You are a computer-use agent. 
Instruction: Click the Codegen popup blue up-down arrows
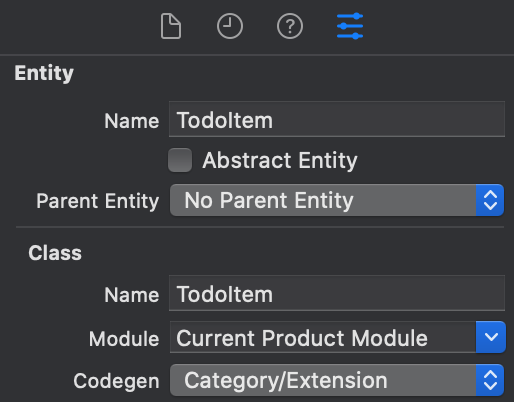pyautogui.click(x=490, y=380)
